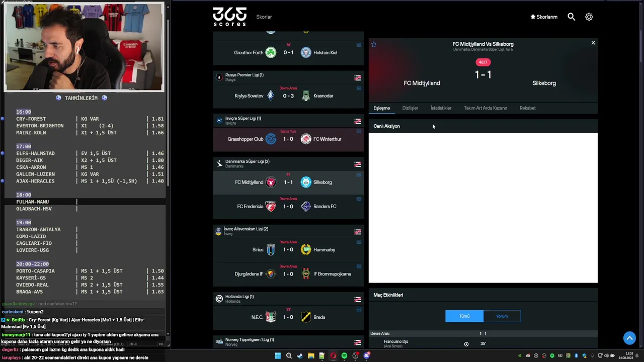Open Spotify from the taskbar

344,356
